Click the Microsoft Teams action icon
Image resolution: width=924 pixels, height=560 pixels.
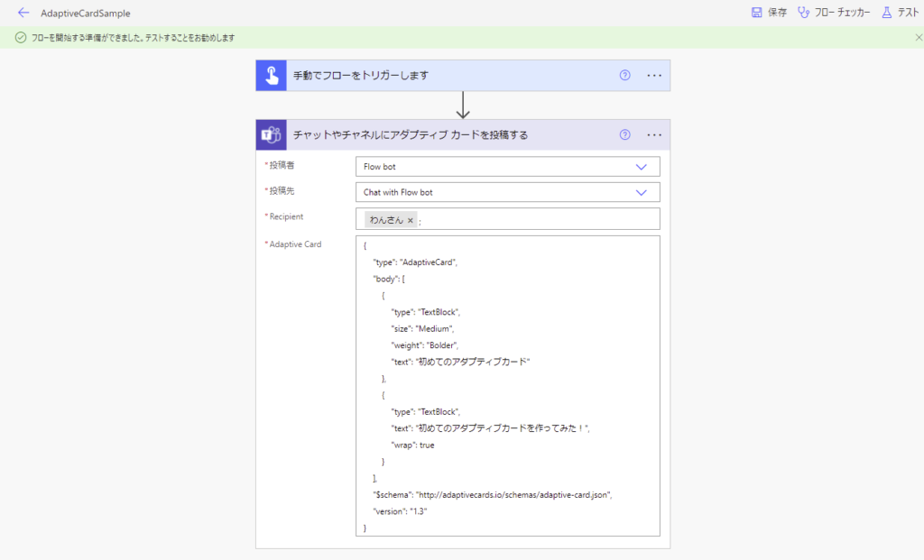point(271,135)
